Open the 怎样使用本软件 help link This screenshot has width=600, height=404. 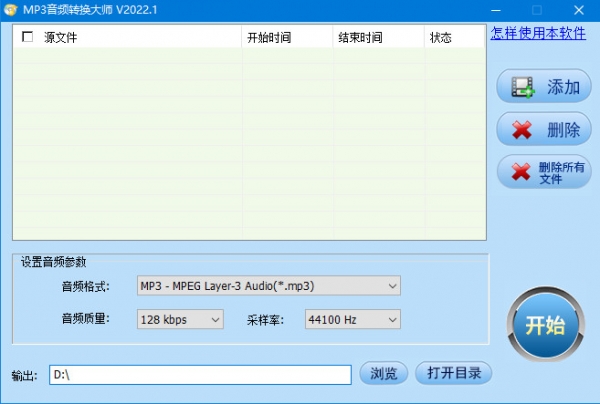tap(538, 34)
